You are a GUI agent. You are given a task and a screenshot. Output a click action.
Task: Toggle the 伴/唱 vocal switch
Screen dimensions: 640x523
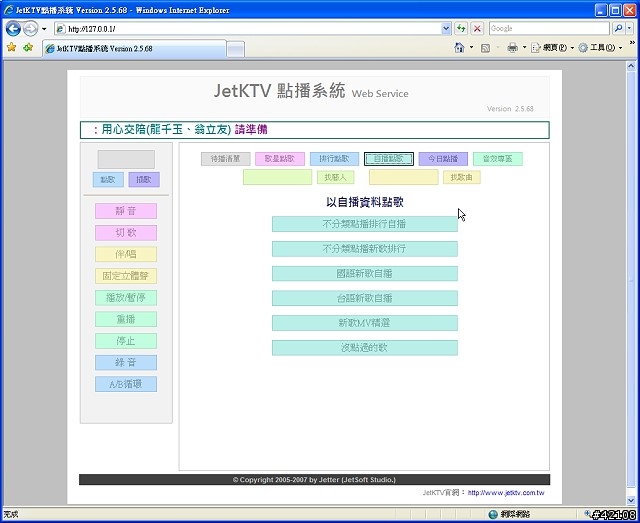tap(126, 254)
